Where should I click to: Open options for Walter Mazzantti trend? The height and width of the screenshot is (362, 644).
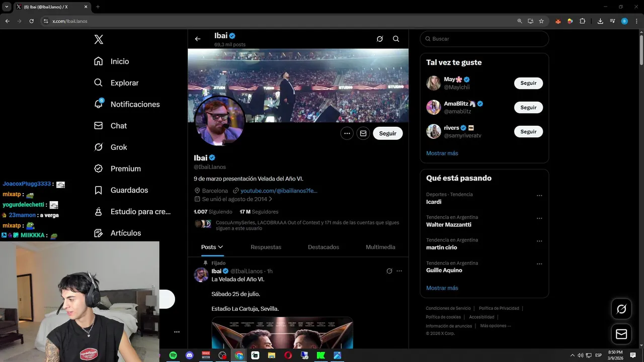coord(539,218)
